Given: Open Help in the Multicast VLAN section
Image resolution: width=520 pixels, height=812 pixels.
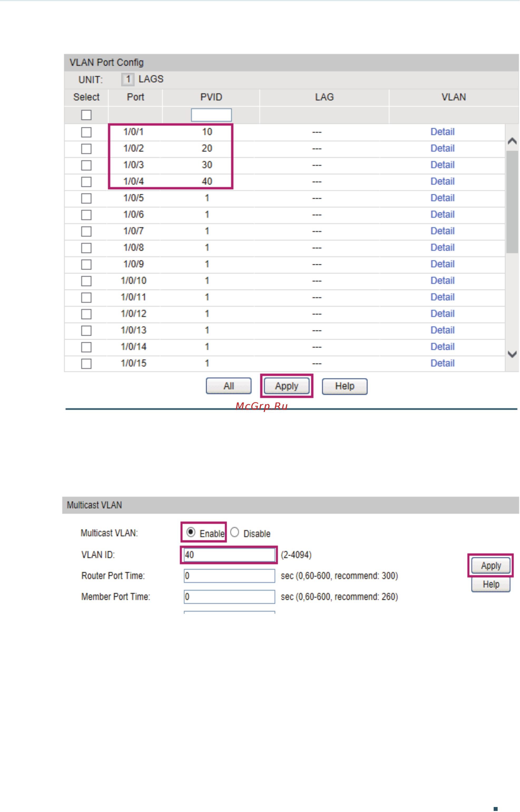Looking at the screenshot, I should click(490, 584).
